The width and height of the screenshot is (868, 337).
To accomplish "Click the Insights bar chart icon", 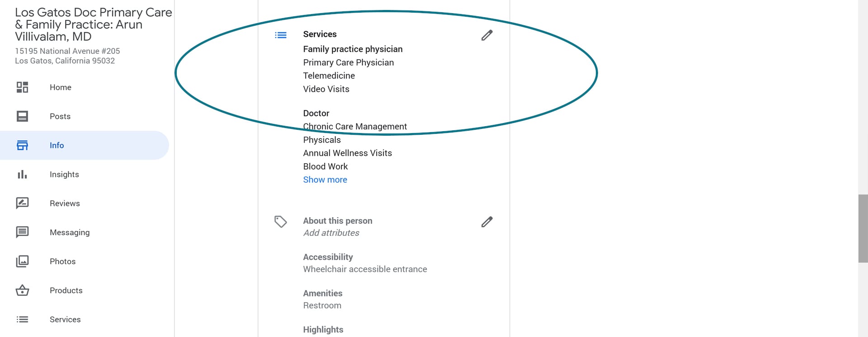I will pos(22,174).
